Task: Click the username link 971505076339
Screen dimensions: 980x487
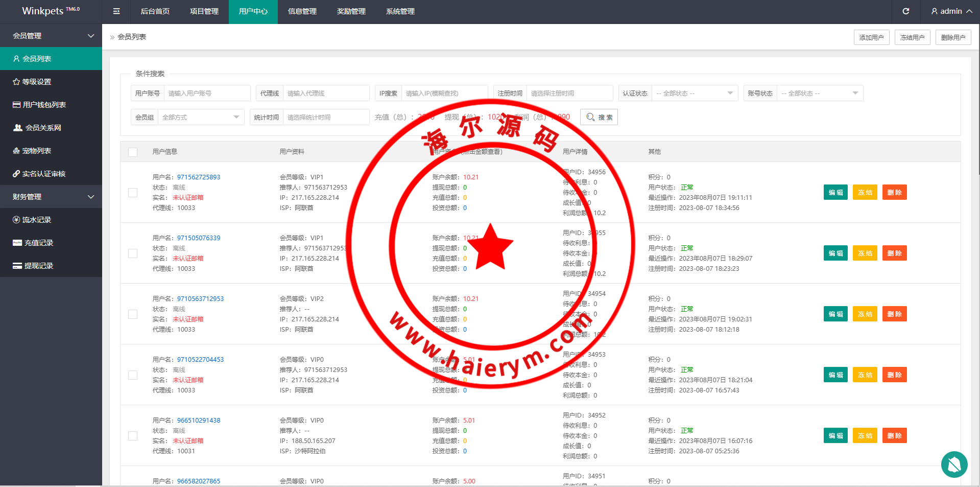Action: [x=199, y=238]
